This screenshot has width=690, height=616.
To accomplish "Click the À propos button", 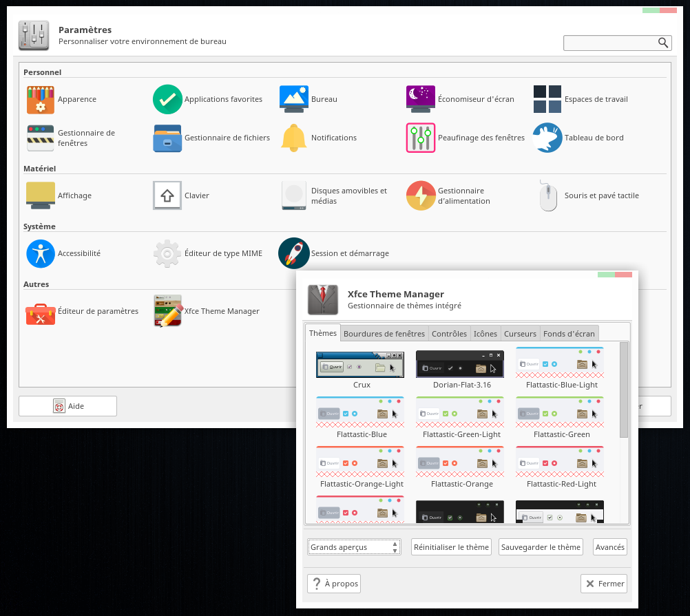I will (334, 584).
